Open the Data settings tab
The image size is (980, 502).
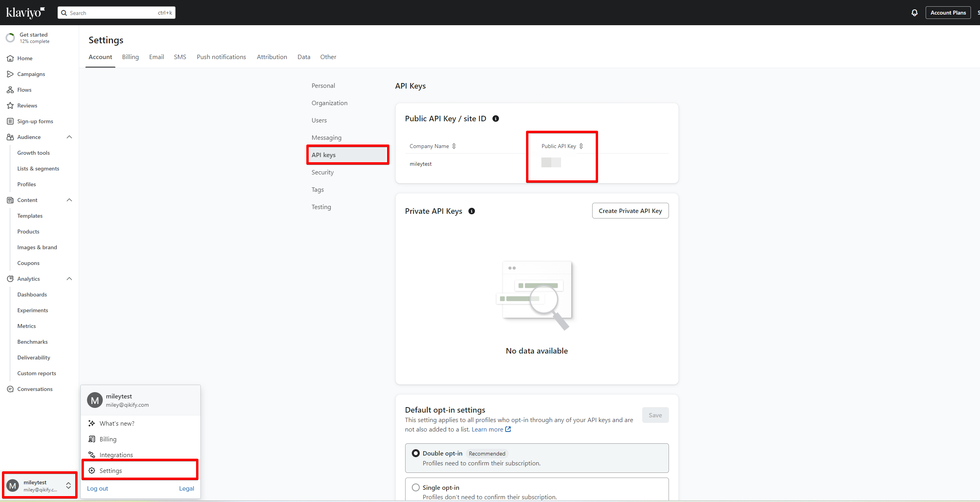pos(304,57)
